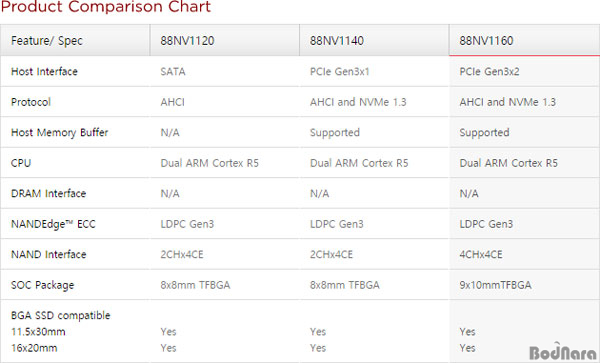The width and height of the screenshot is (600, 363).
Task: Click the Protocol row label
Action: [31, 102]
